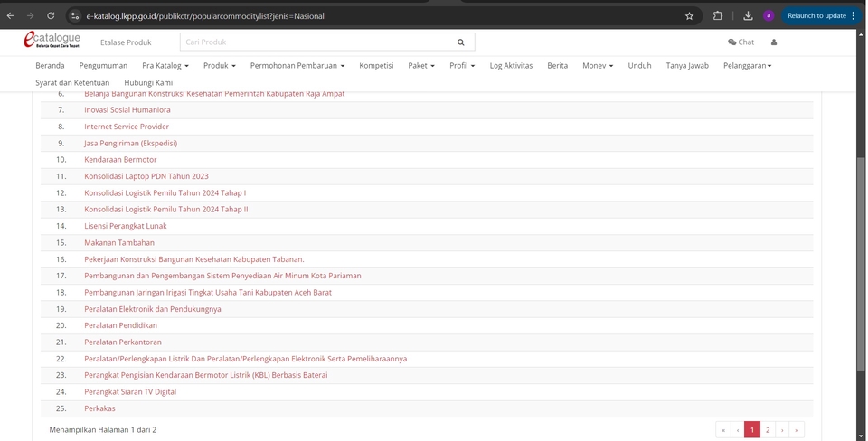Open Belanja Bangunan Konstruksi Raja Ampat link
Viewport: 868px width, 441px height.
coord(214,94)
